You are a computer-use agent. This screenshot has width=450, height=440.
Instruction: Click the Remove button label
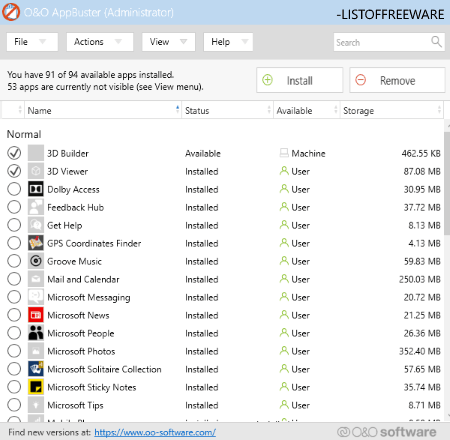[x=398, y=81]
